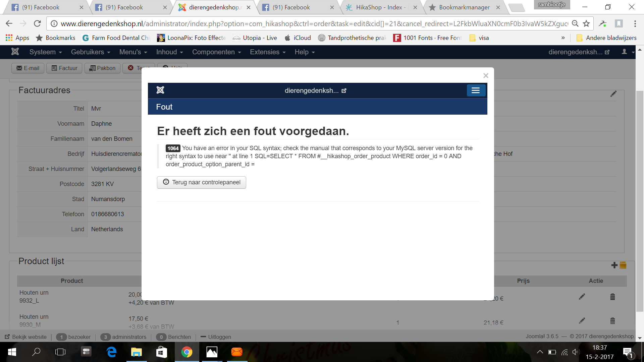Delete the first Houten urn product row
This screenshot has width=644, height=362.
[612, 297]
